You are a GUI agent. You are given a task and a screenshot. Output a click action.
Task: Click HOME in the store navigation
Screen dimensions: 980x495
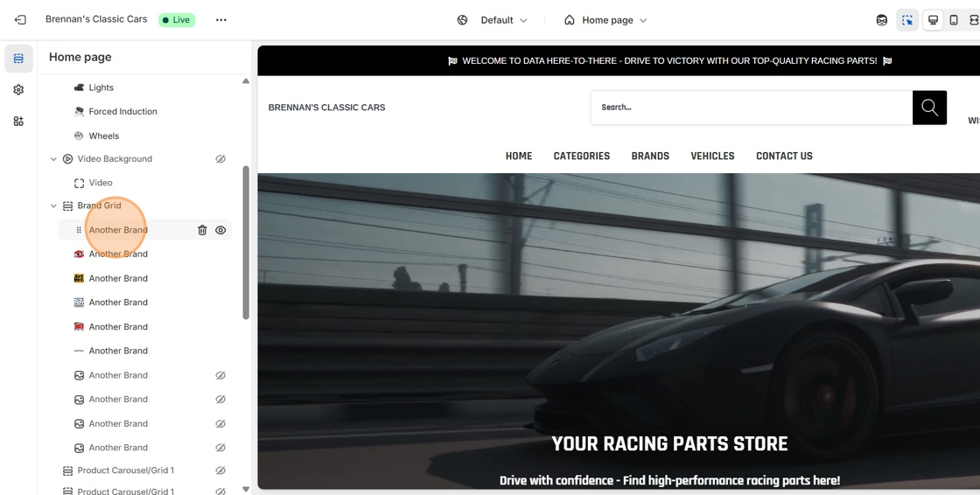(519, 157)
